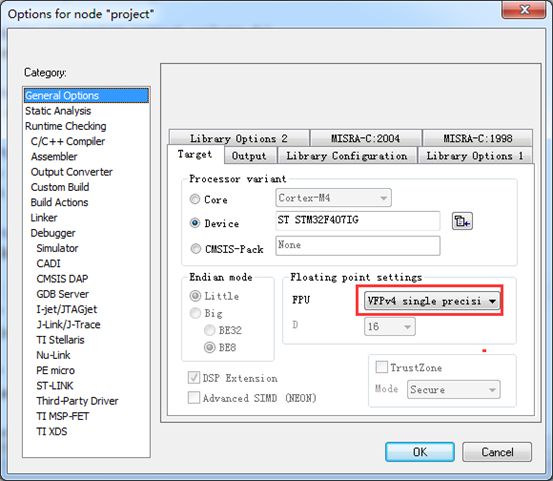The height and width of the screenshot is (481, 553).
Task: Confirm settings with the OK button
Action: point(420,452)
